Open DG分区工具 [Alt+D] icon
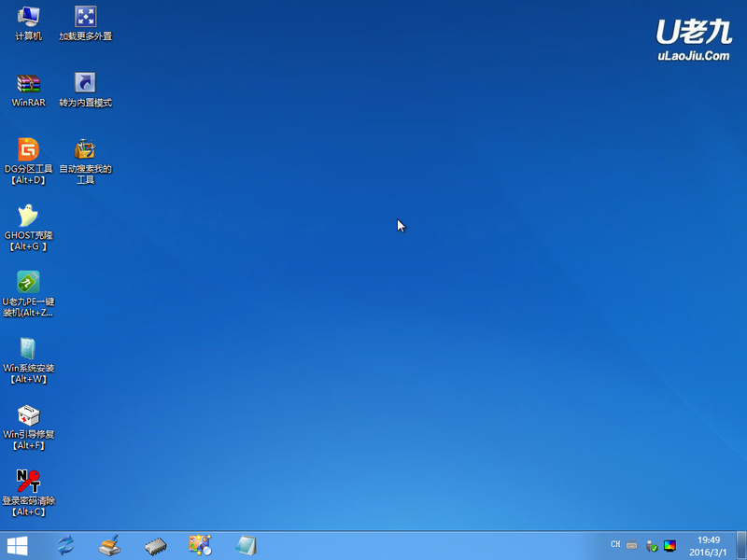 click(28, 161)
